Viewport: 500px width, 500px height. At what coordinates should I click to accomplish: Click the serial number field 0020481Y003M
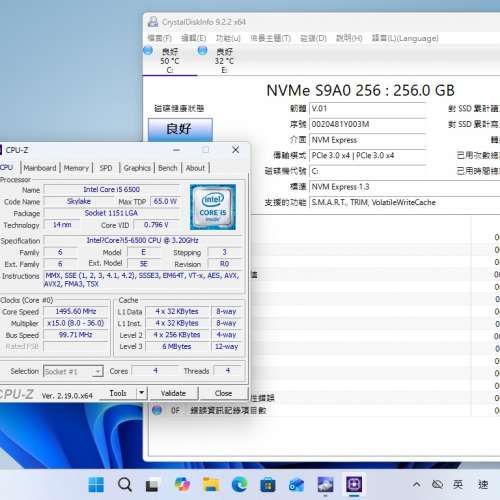tap(367, 124)
